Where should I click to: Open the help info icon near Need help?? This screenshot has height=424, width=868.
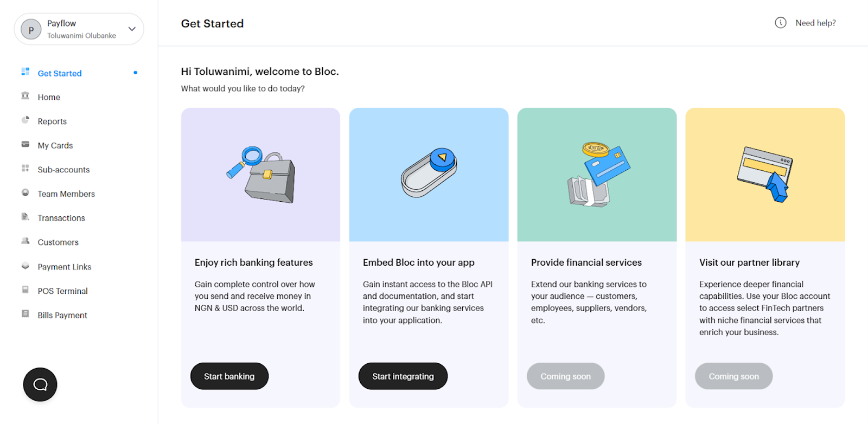[781, 23]
